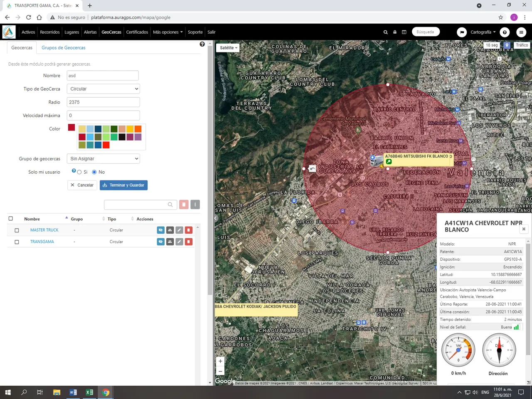
Task: Collapse the side panel with left arrow
Action: [x=216, y=218]
